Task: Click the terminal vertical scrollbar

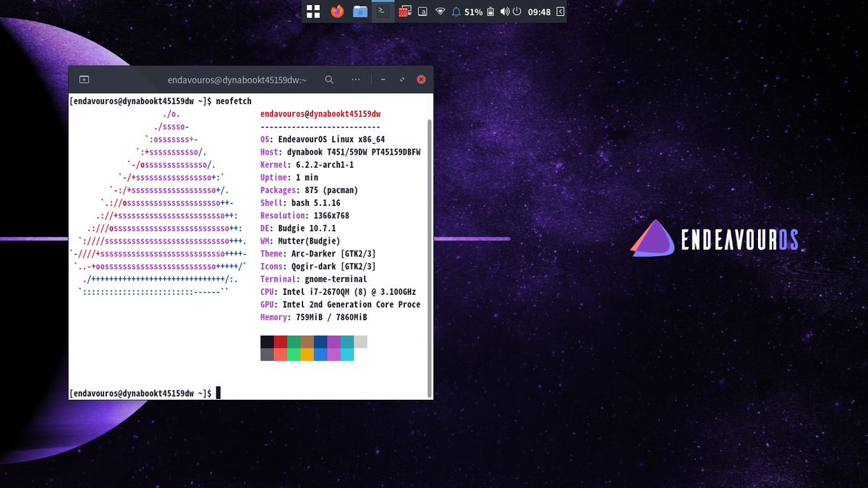Action: click(430, 257)
